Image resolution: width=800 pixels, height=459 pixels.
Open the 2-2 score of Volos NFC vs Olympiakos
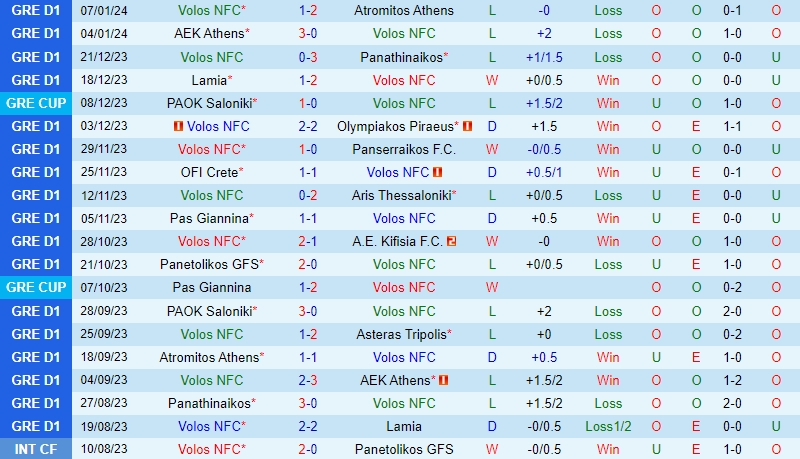(308, 126)
